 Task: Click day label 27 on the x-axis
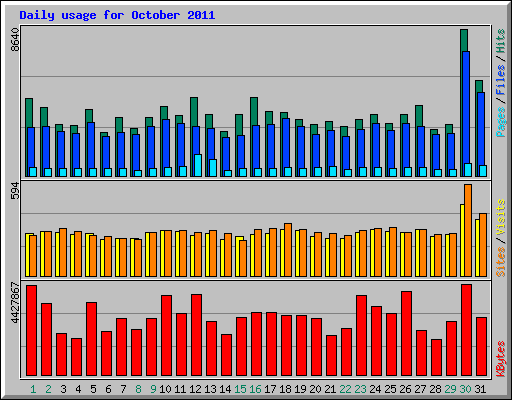point(420,389)
